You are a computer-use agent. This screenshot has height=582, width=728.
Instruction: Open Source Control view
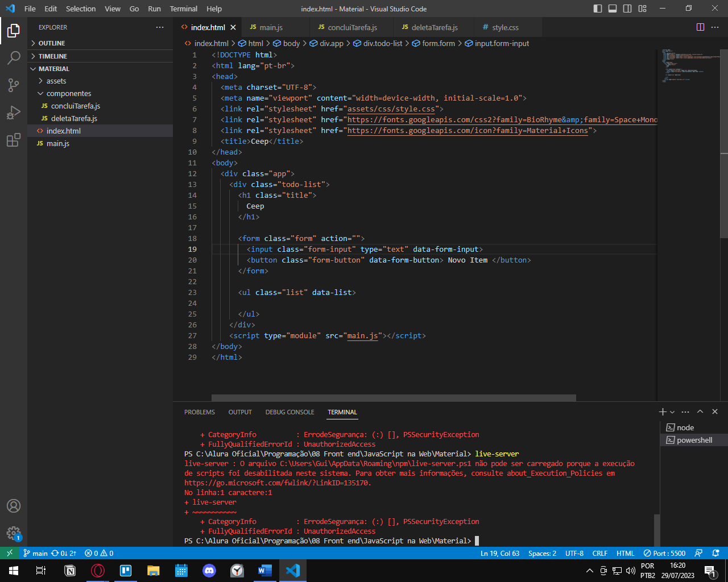point(14,85)
